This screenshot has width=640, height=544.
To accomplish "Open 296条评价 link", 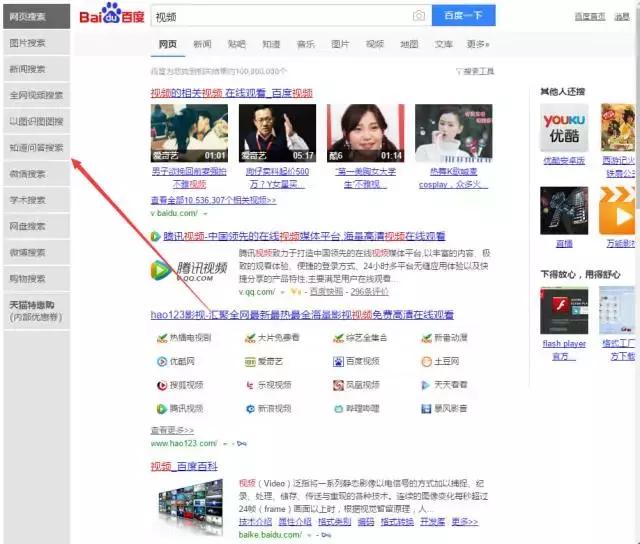I will 369,291.
